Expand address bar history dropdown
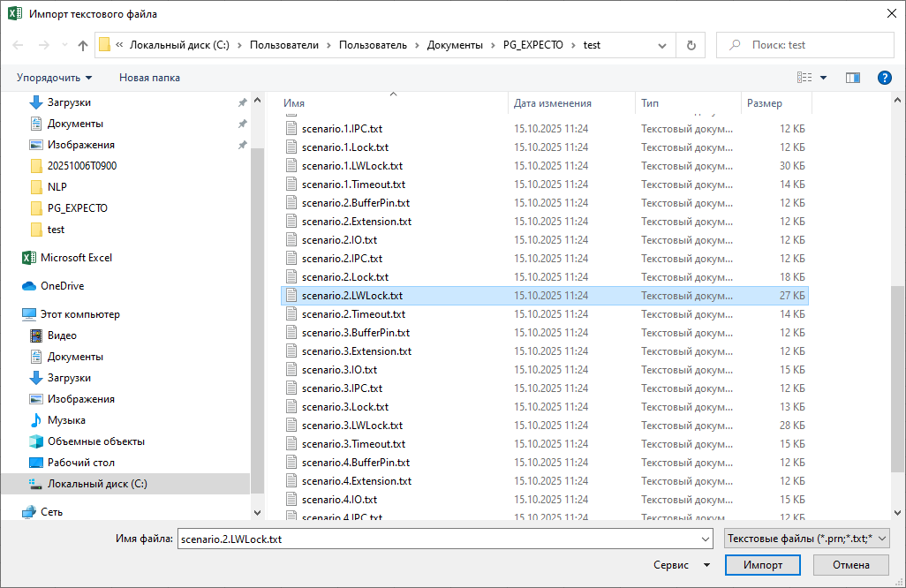Image resolution: width=906 pixels, height=588 pixels. pos(662,45)
